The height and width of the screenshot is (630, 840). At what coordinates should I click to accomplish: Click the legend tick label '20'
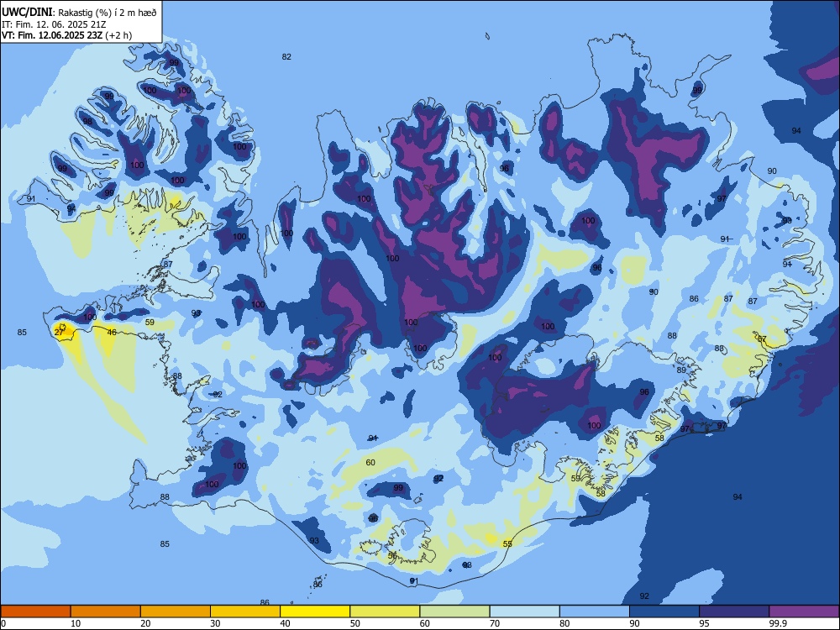[x=145, y=623]
